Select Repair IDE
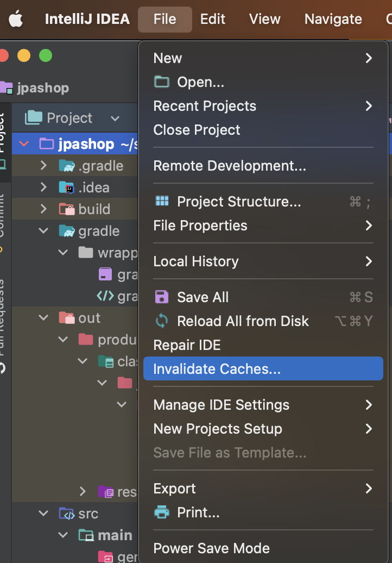Viewport: 392px width, 563px height. (263, 345)
